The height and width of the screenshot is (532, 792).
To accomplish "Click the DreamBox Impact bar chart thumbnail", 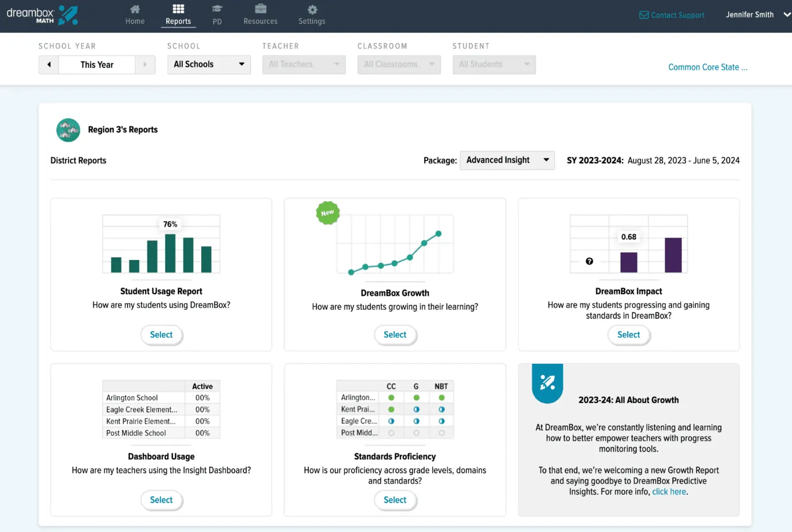I will coord(628,245).
